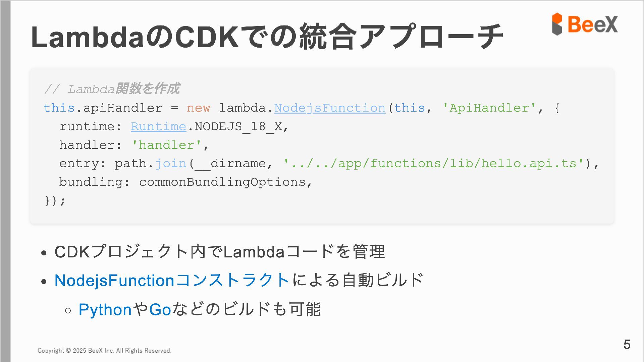Screen dimensions: 644x362
Task: Click the Python link in the sub-bullet
Action: (105, 309)
